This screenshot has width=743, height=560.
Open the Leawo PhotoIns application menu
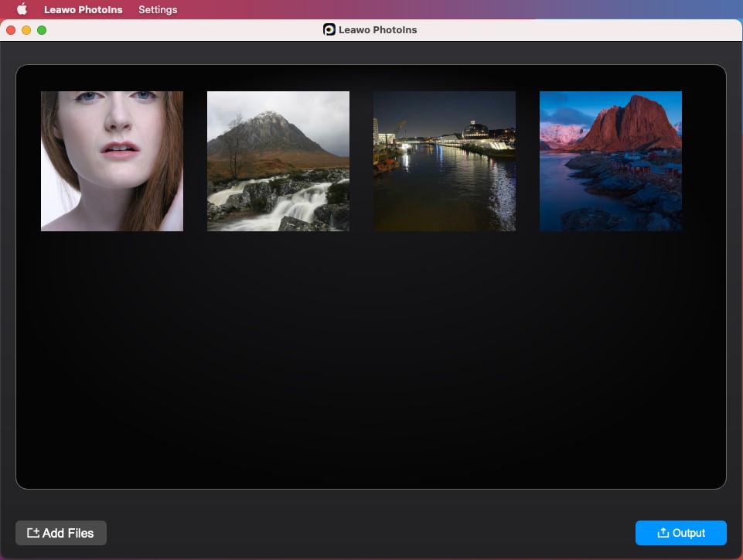83,9
